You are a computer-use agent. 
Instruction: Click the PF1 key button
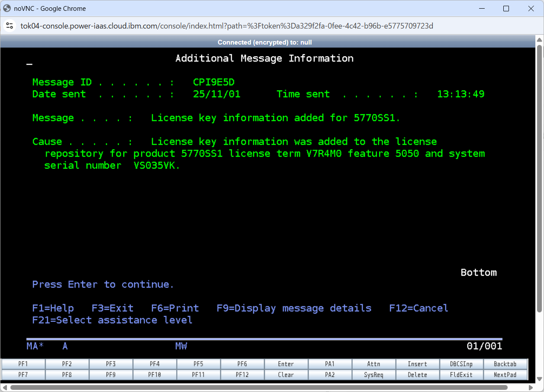23,364
